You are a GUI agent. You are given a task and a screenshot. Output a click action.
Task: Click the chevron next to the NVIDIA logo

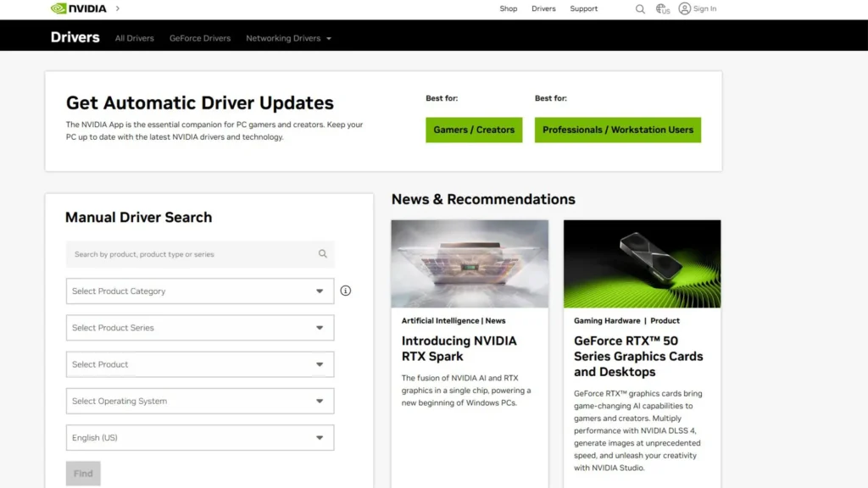pyautogui.click(x=117, y=8)
